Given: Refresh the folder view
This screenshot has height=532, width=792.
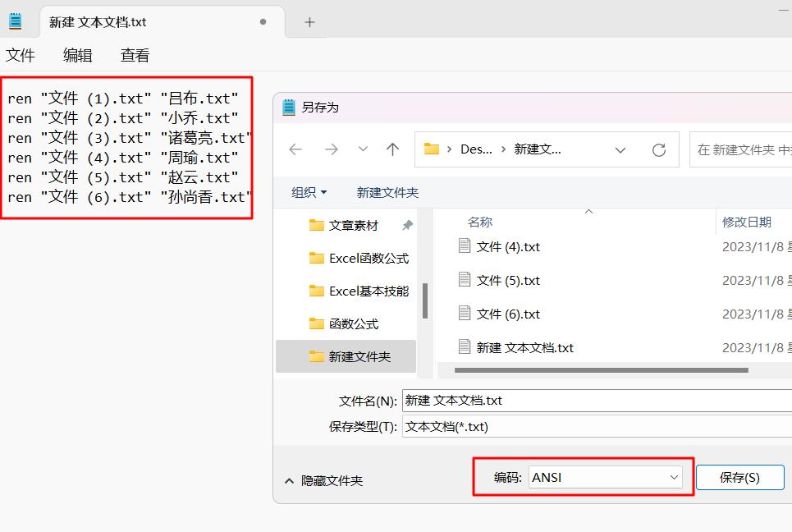Looking at the screenshot, I should point(659,149).
